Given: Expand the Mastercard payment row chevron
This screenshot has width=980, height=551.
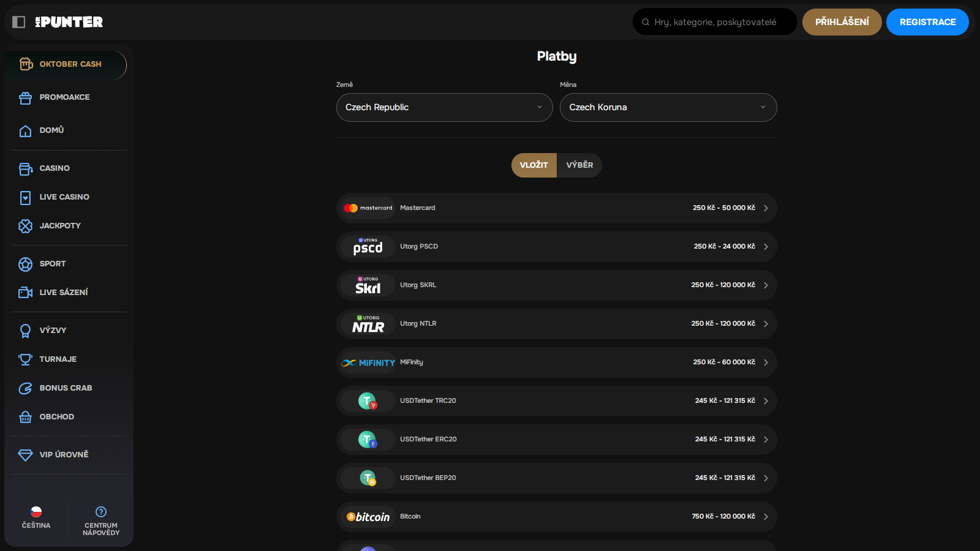Looking at the screenshot, I should tap(766, 208).
